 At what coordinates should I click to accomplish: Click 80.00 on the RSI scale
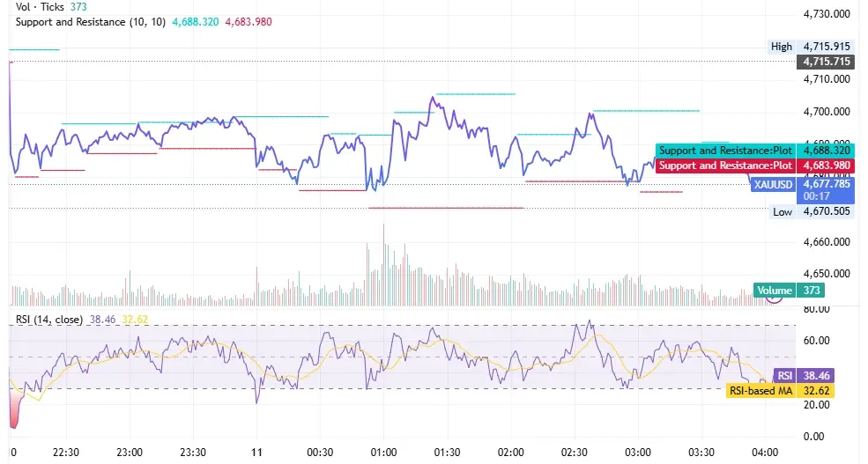pyautogui.click(x=817, y=309)
